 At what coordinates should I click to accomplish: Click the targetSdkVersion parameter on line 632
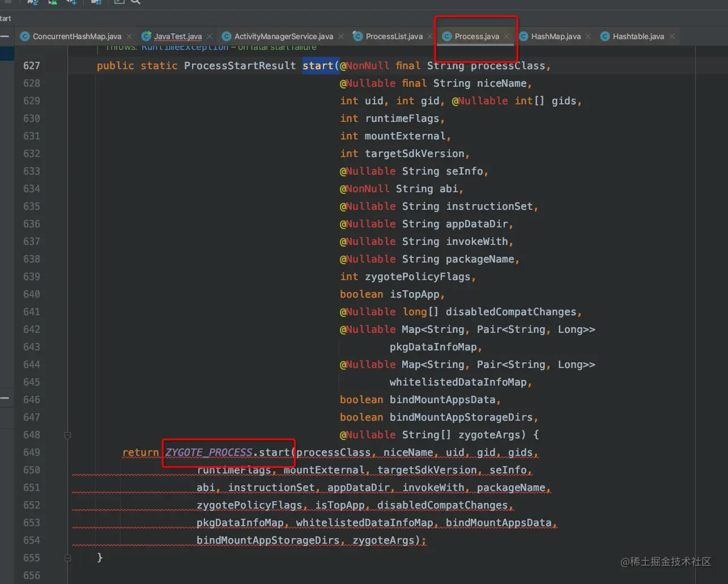click(415, 154)
